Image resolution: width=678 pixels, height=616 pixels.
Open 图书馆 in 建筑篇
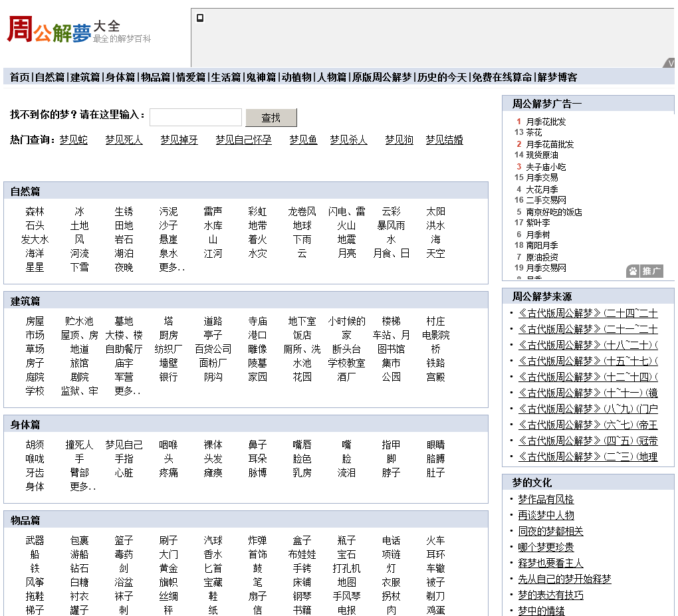392,350
